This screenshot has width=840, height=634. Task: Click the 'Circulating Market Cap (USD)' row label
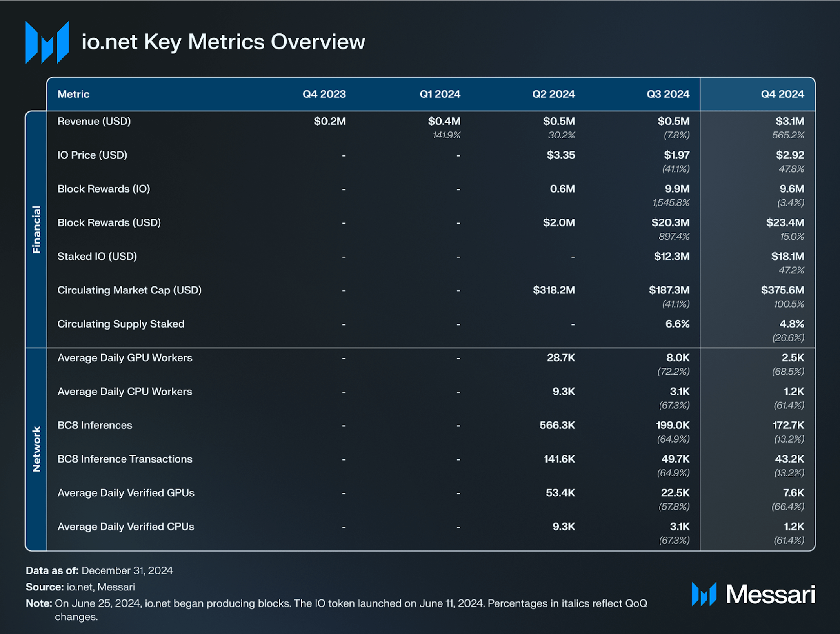(x=129, y=290)
